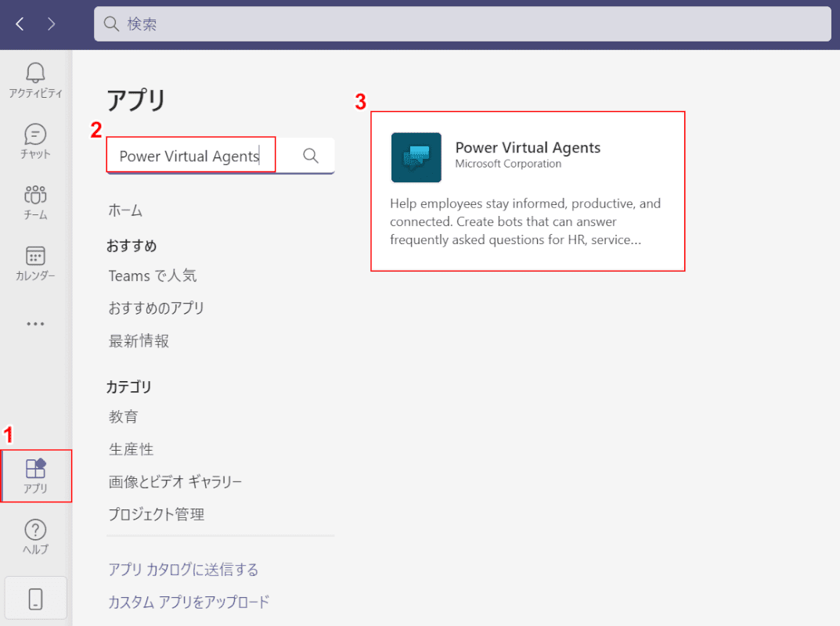
Task: Open the Power Virtual Agents app card
Action: pyautogui.click(x=528, y=191)
